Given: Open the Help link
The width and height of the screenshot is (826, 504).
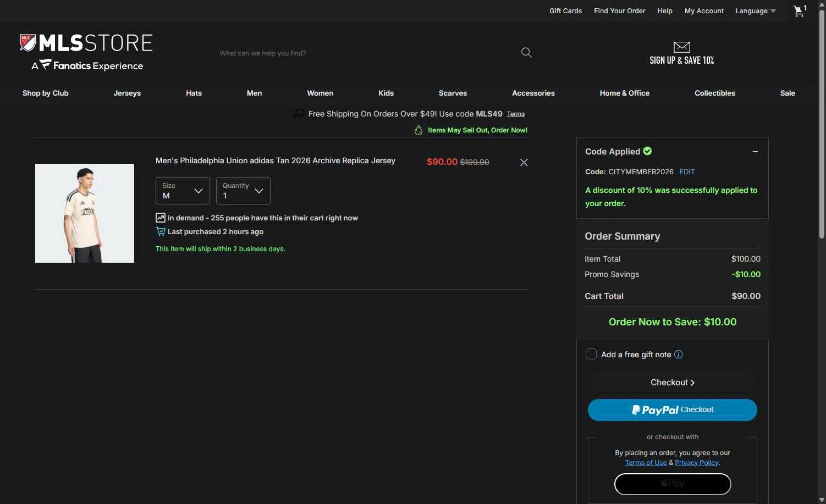Looking at the screenshot, I should point(665,11).
